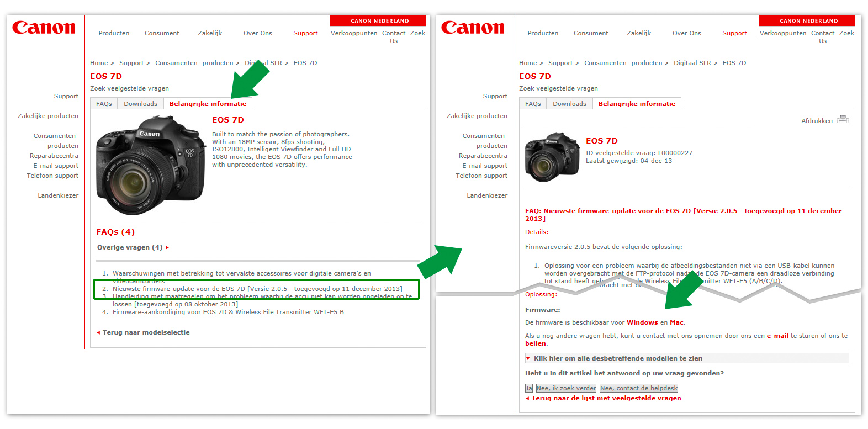
Task: Click the Afdrukken printer icon
Action: point(842,119)
